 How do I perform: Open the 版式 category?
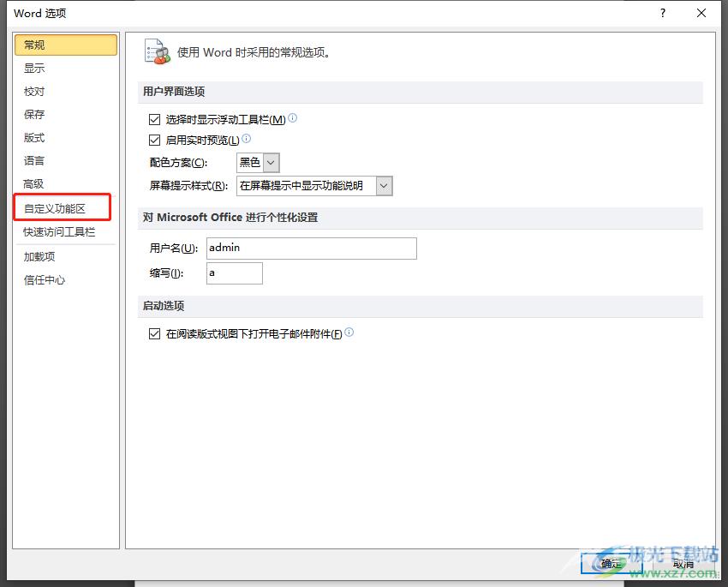(65, 138)
